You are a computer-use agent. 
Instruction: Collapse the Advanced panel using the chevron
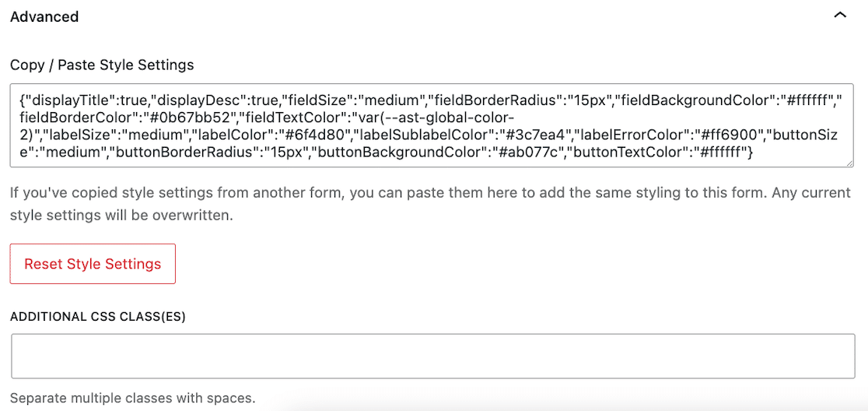(840, 16)
